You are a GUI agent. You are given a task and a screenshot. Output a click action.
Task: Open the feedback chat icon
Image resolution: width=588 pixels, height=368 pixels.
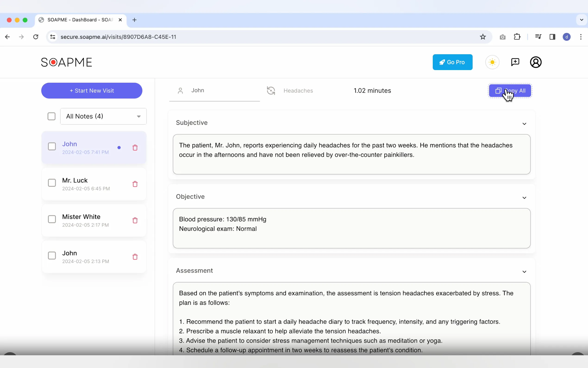click(x=515, y=62)
